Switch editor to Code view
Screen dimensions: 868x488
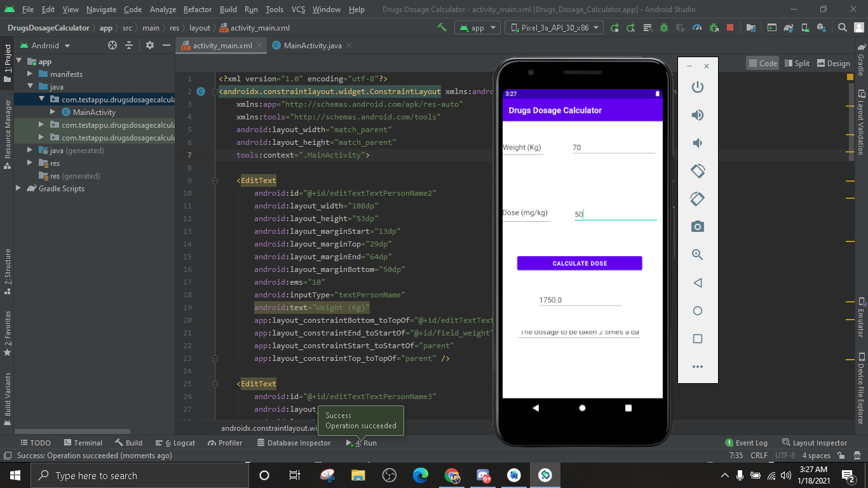click(x=763, y=63)
